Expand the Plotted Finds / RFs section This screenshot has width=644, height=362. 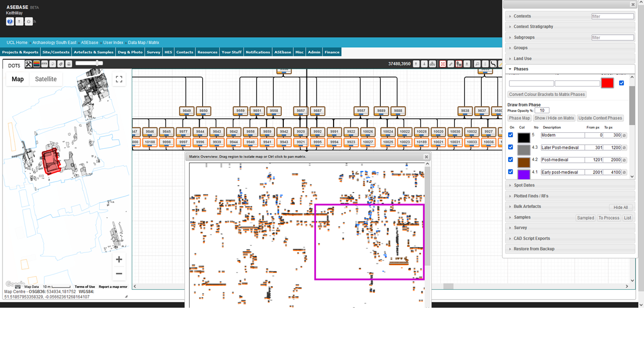570,196
